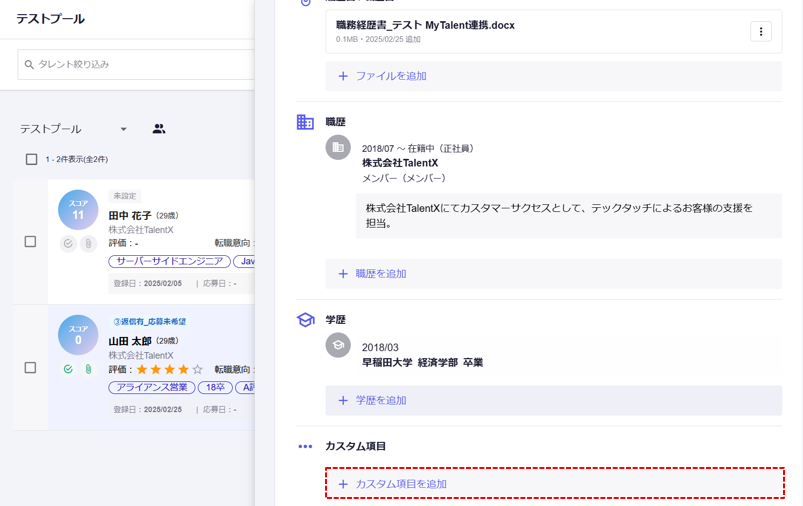Click the gray check status icon for 田中 花子
Viewport: 803px width, 506px height.
pos(68,243)
